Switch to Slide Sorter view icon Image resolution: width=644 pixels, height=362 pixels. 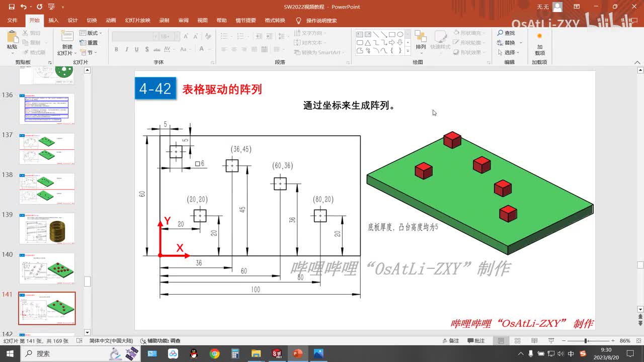(518, 341)
